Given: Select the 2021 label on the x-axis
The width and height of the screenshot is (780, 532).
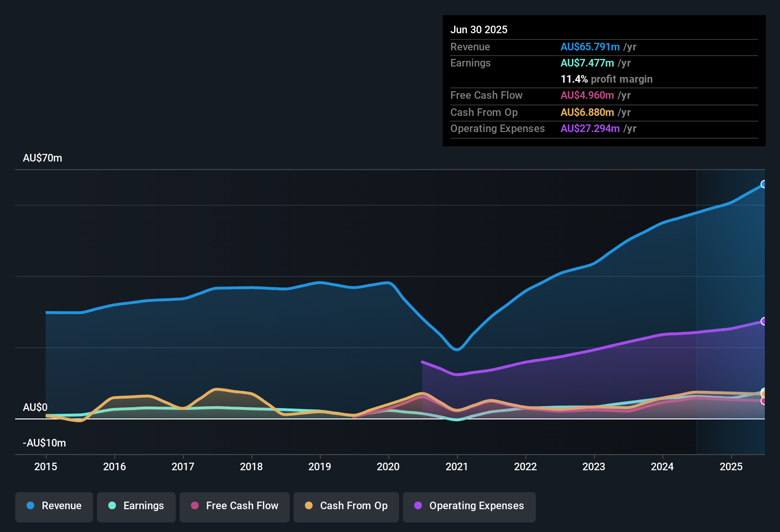Looking at the screenshot, I should click(457, 467).
